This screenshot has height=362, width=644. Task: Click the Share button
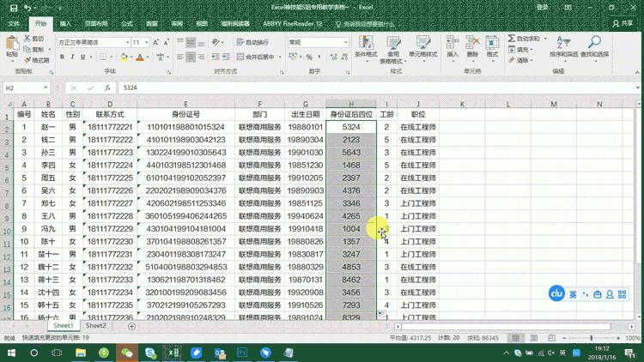(623, 24)
